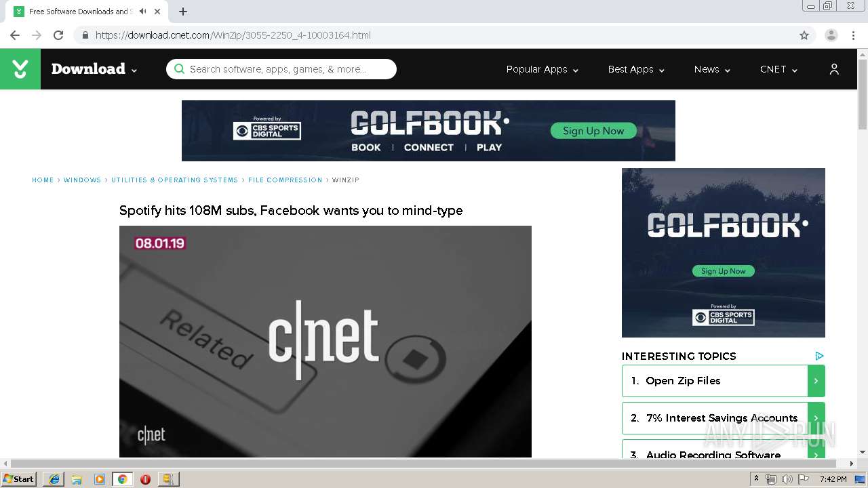Go to HOME breadcrumb link
Viewport: 868px width, 488px height.
(43, 180)
